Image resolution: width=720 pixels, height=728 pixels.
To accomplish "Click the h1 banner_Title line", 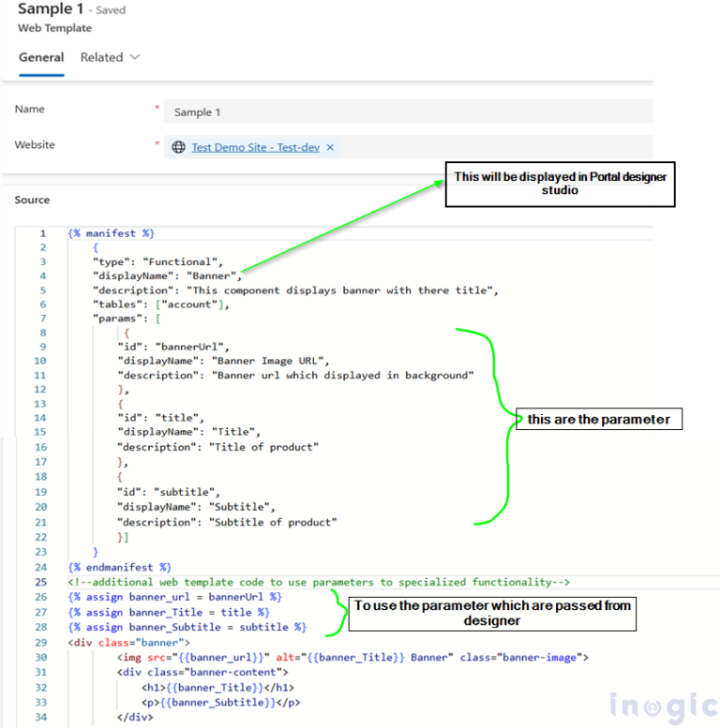I will (217, 688).
